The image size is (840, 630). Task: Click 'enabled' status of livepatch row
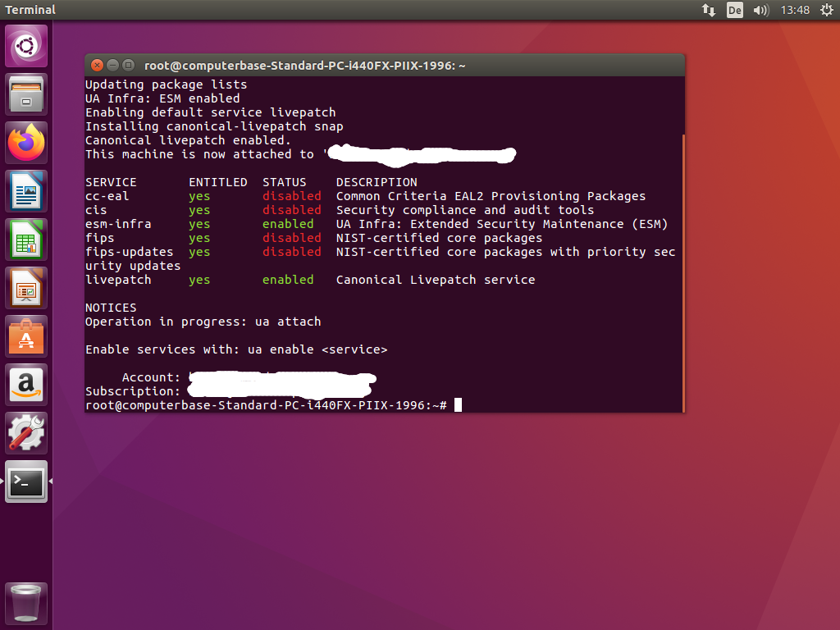(x=288, y=280)
